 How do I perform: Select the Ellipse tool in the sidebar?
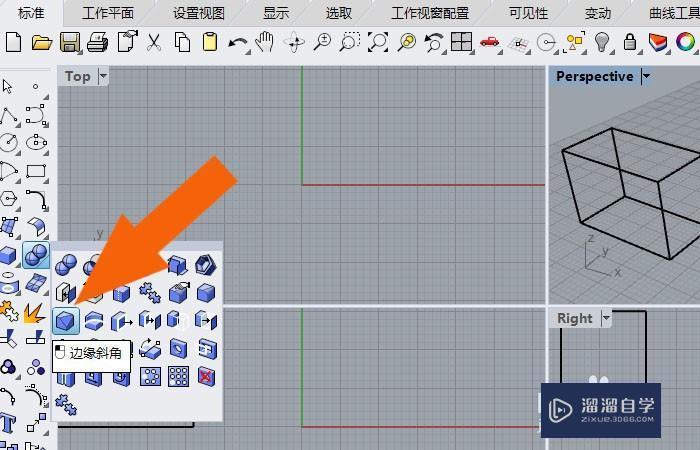tap(37, 143)
